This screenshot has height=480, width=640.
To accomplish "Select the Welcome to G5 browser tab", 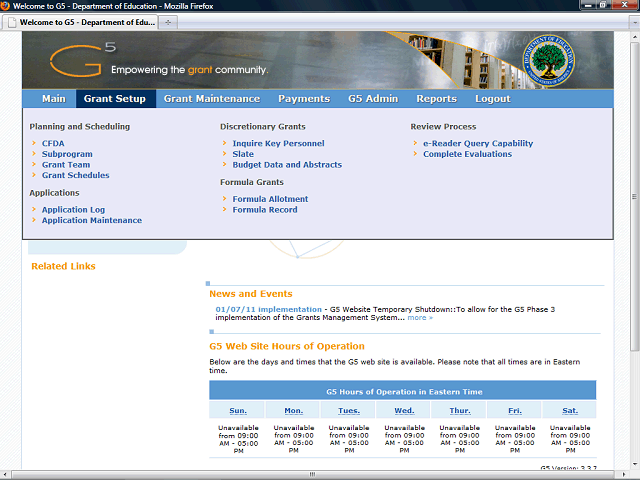I will 81,22.
